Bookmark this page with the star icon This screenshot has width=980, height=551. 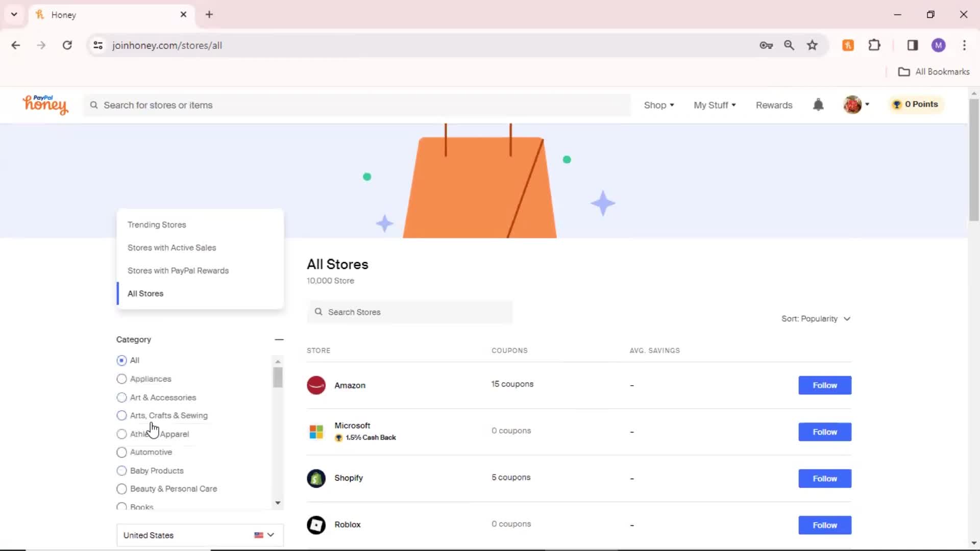[812, 45]
